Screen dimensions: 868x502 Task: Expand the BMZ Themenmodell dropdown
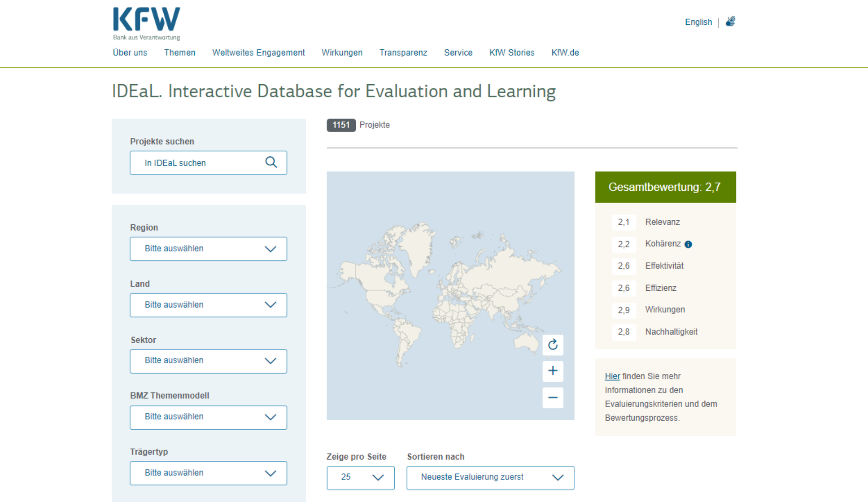point(208,417)
